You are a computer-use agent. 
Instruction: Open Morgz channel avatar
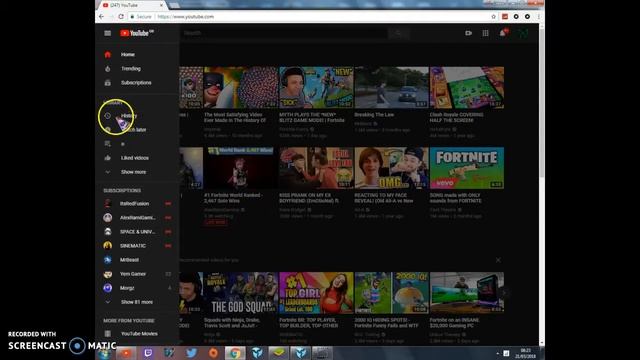[x=108, y=288]
